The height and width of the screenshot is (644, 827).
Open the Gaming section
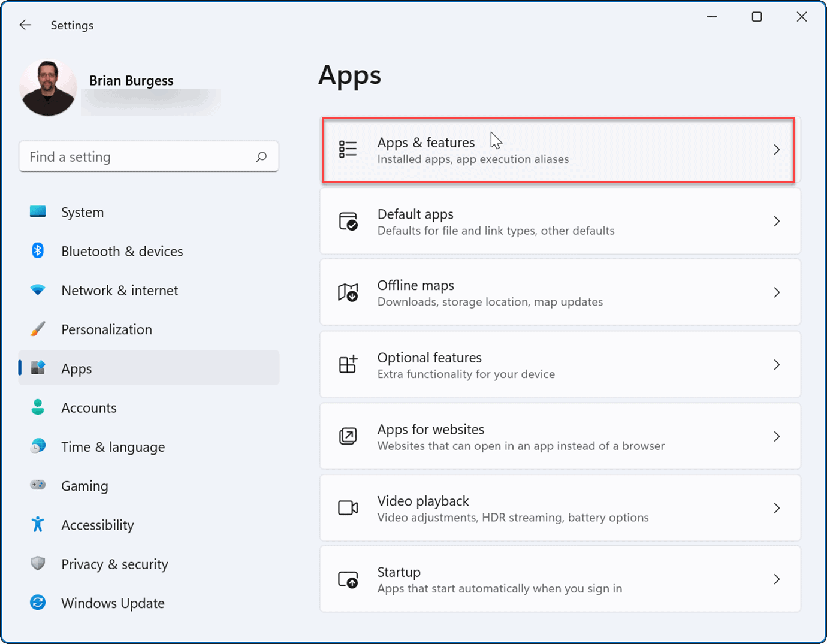(x=84, y=485)
